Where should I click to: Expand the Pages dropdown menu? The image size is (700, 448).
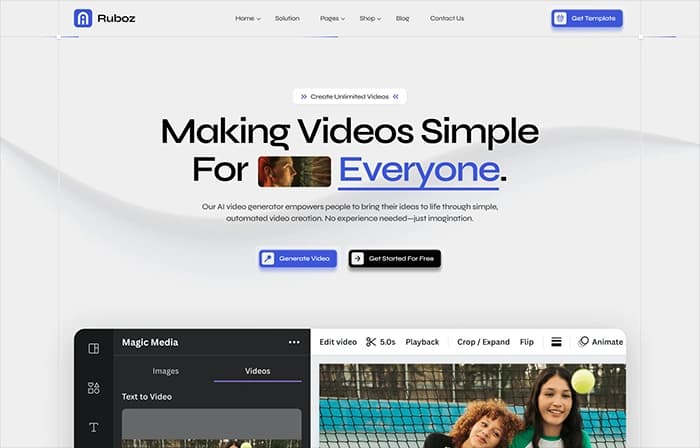332,18
